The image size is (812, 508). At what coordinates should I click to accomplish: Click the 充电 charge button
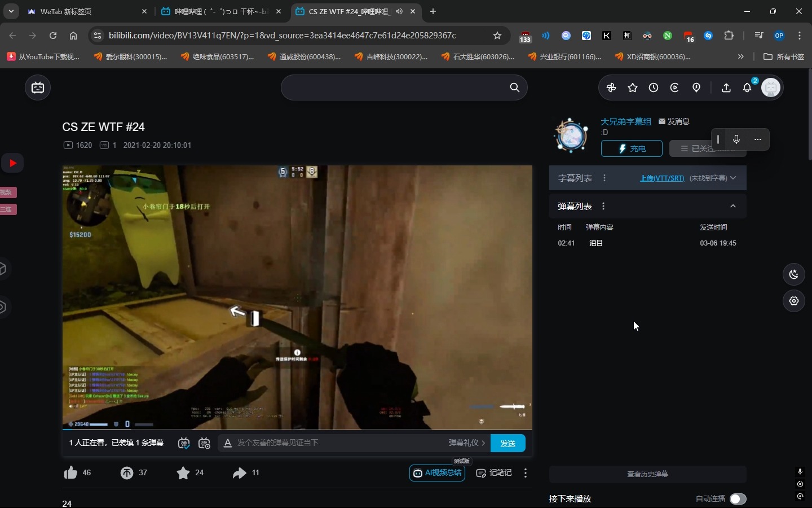click(x=632, y=148)
